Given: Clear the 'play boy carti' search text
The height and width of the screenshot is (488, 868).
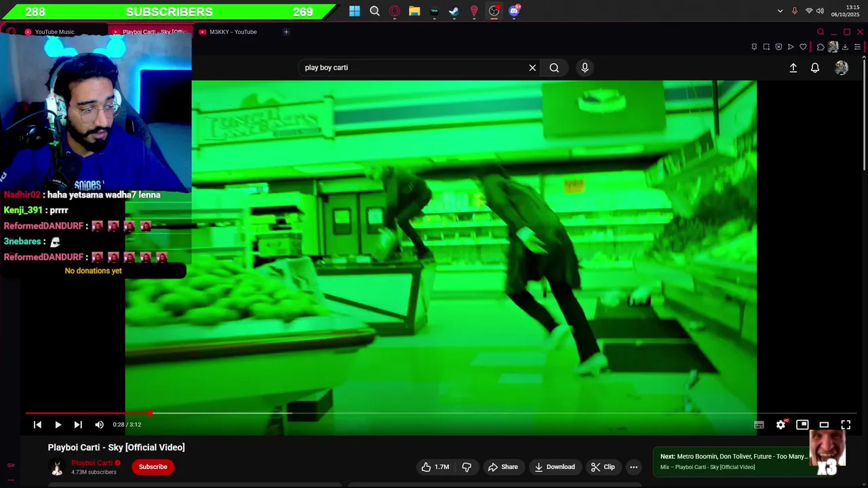Looking at the screenshot, I should pos(532,68).
